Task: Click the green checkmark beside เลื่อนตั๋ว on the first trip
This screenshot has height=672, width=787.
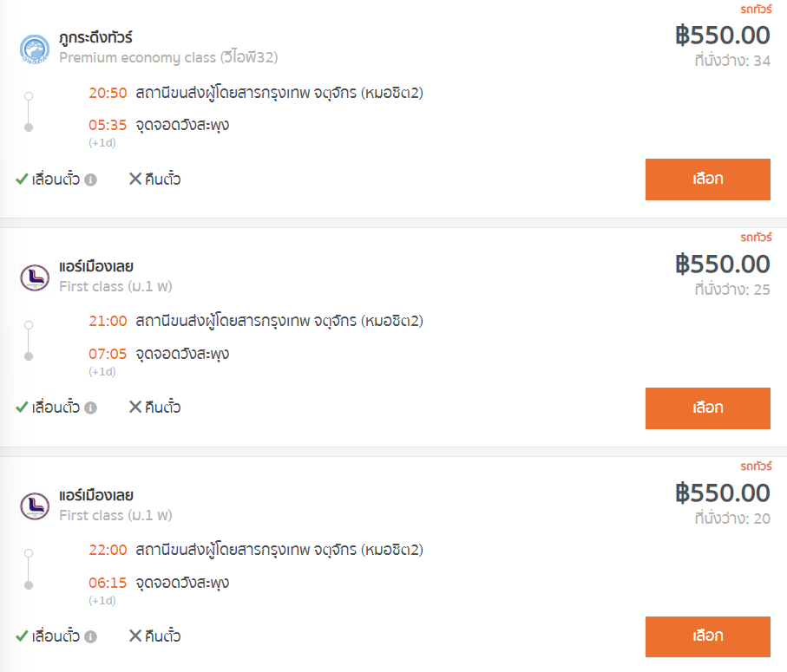Action: pos(22,179)
